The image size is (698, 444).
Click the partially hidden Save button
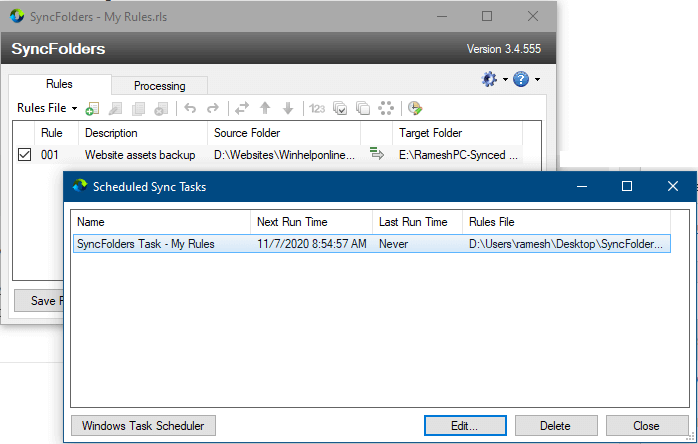click(x=39, y=301)
